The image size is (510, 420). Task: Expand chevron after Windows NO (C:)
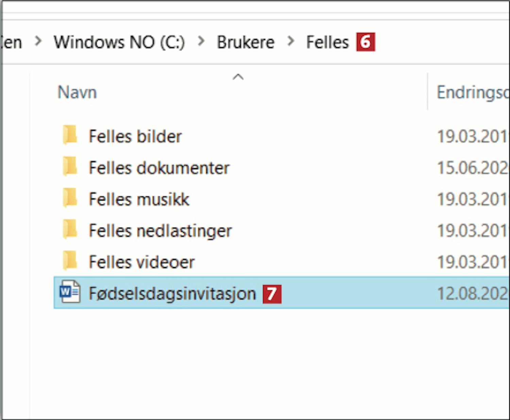(202, 41)
